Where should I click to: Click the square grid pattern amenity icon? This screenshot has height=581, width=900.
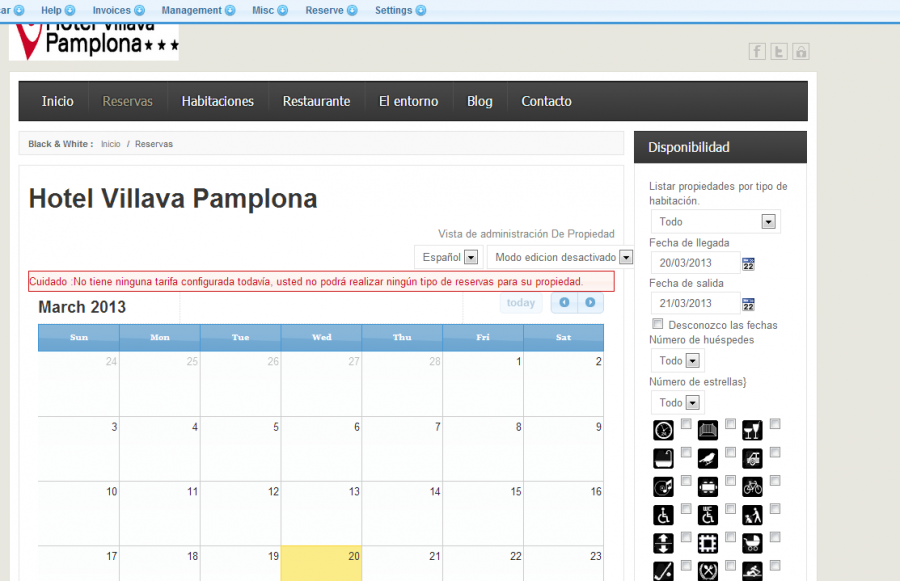tap(708, 543)
